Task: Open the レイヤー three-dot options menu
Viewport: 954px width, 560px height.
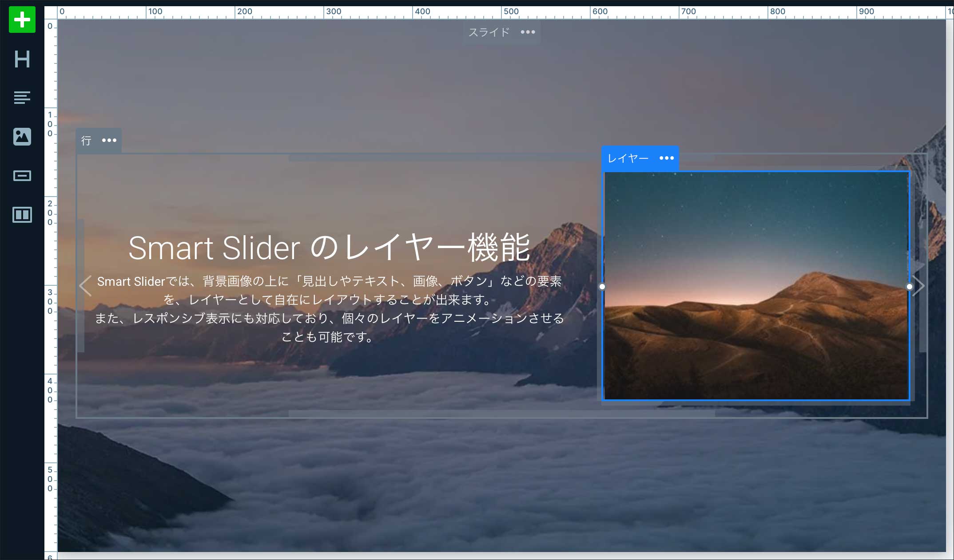Action: tap(666, 158)
